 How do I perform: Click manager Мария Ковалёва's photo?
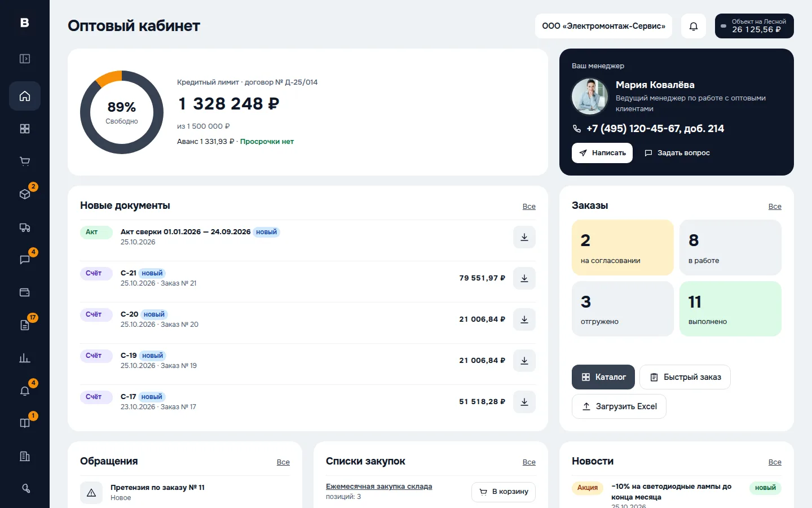click(x=590, y=97)
